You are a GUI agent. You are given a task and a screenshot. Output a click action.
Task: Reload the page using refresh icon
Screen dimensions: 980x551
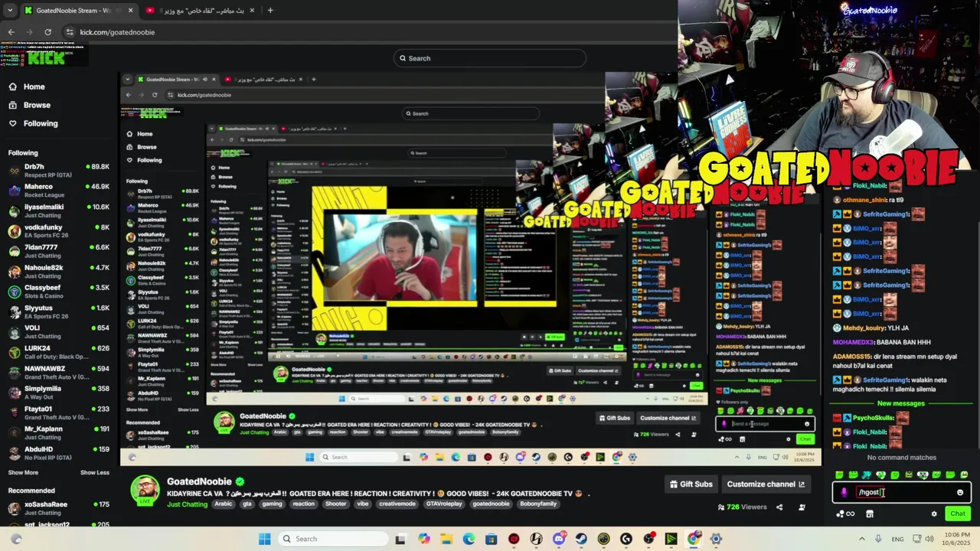coord(47,32)
